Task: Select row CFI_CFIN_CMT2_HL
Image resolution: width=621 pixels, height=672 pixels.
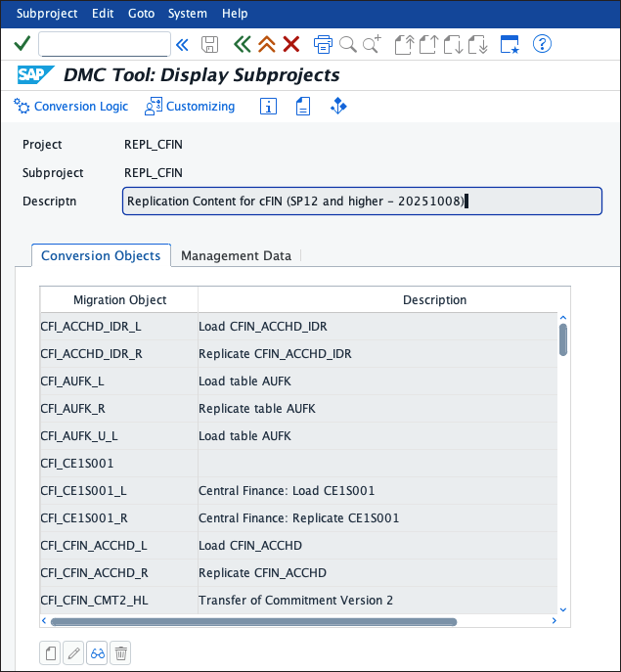Action: click(298, 601)
